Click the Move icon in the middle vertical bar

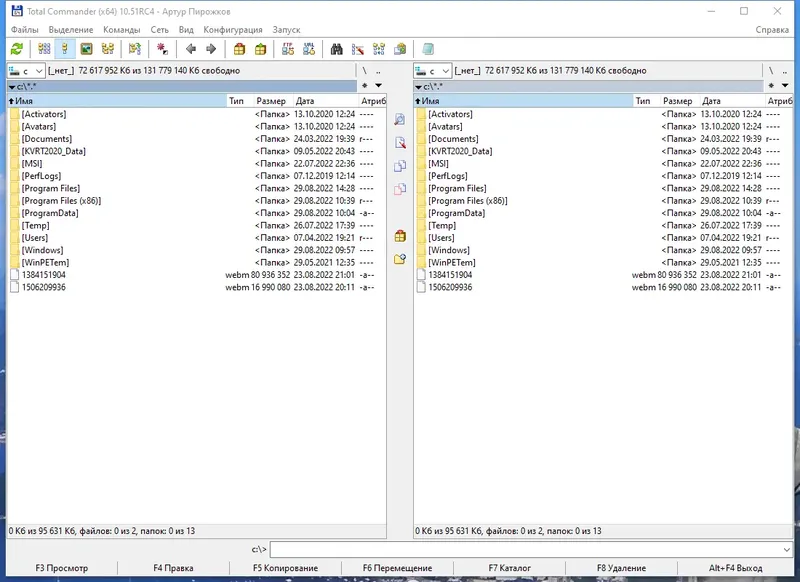(400, 189)
